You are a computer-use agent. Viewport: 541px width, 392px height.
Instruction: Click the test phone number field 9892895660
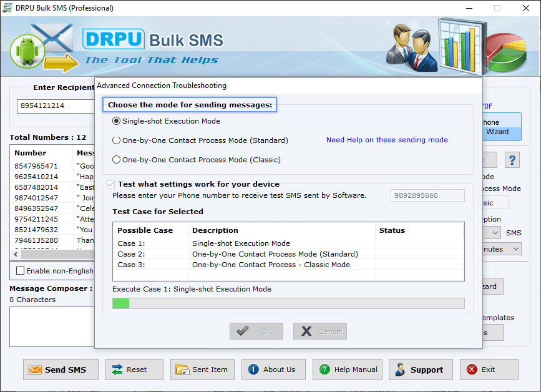click(427, 195)
